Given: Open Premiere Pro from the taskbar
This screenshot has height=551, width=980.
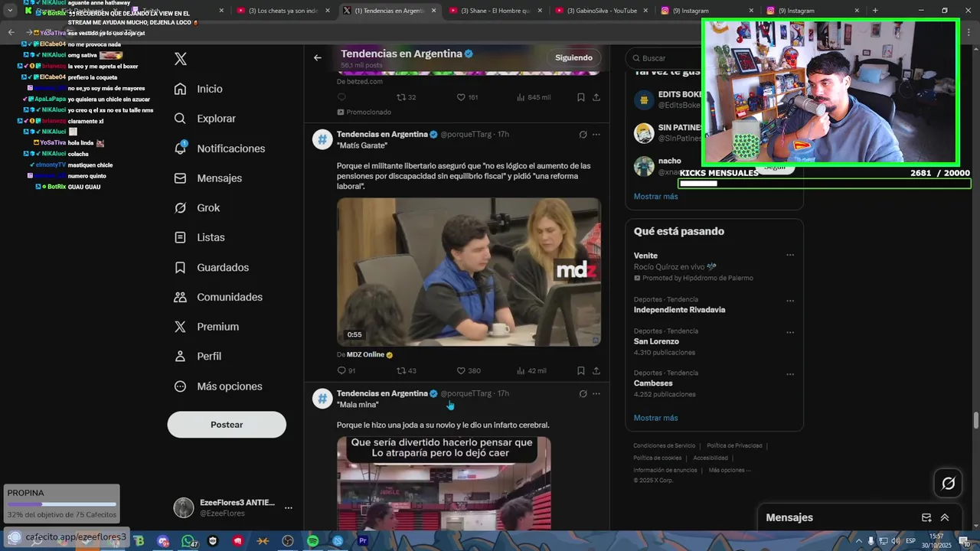Looking at the screenshot, I should click(363, 541).
